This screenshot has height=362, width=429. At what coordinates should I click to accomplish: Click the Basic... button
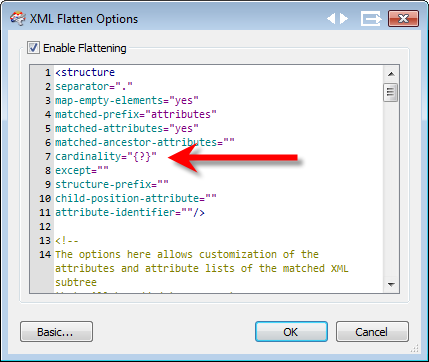(56, 332)
